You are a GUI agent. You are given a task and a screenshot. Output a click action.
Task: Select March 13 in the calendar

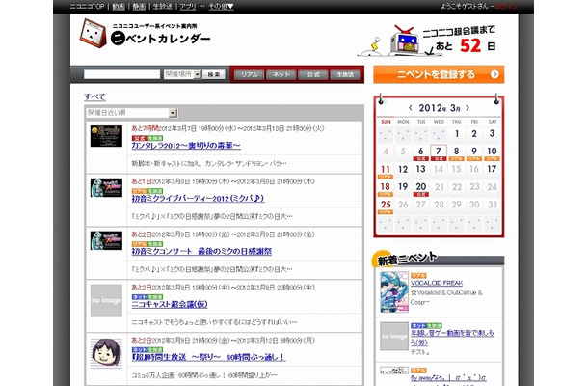(420, 169)
